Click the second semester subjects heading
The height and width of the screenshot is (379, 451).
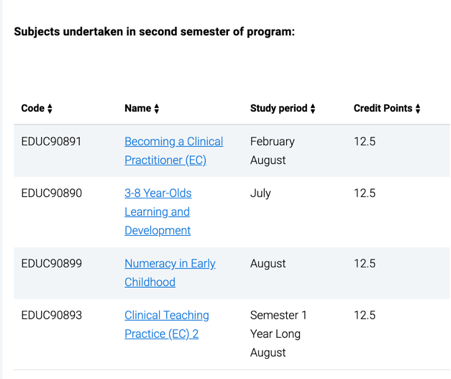[x=154, y=32]
